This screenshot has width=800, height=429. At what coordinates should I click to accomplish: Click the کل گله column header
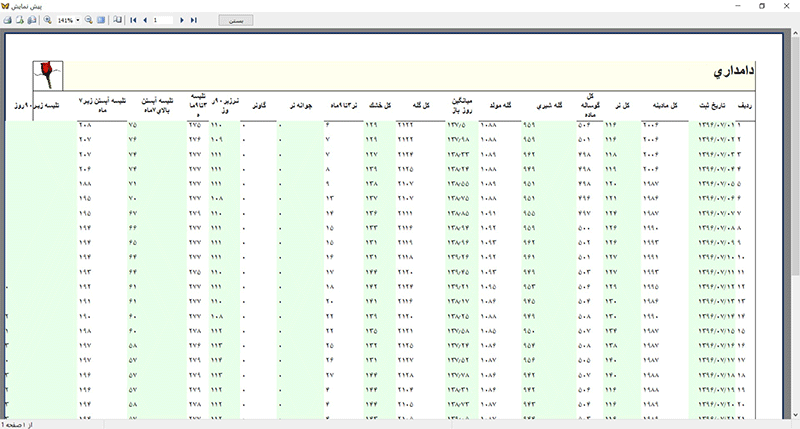pyautogui.click(x=421, y=106)
